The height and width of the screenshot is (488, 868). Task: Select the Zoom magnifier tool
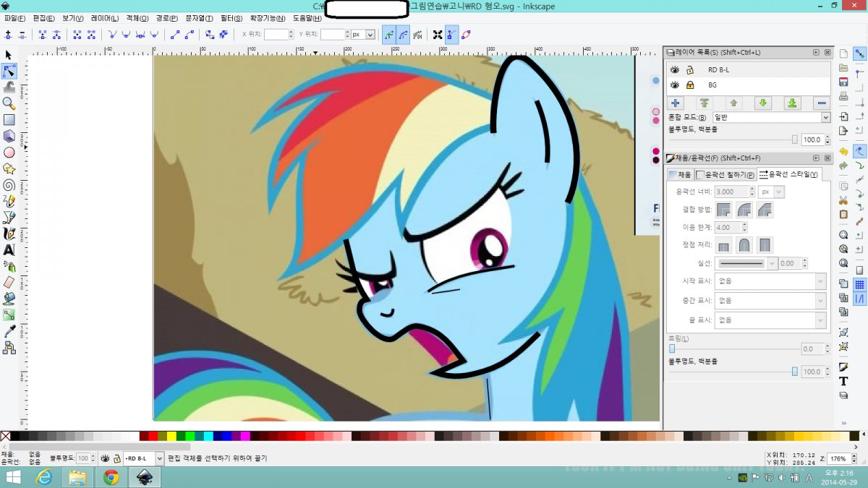(x=9, y=103)
